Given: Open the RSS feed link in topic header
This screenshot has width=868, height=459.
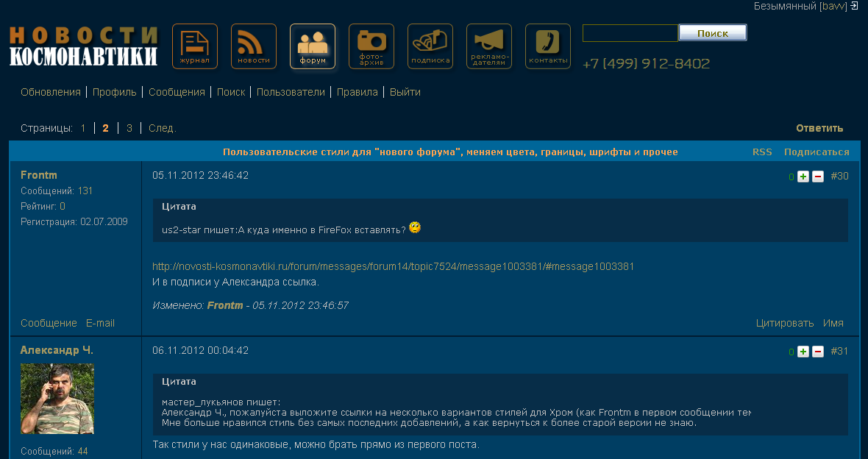Looking at the screenshot, I should [762, 152].
